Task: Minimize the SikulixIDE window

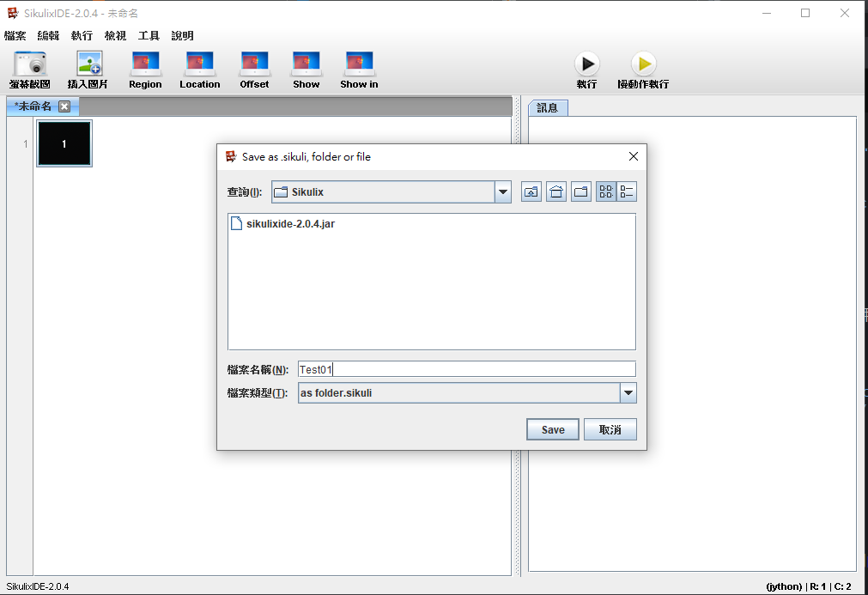Action: point(767,13)
